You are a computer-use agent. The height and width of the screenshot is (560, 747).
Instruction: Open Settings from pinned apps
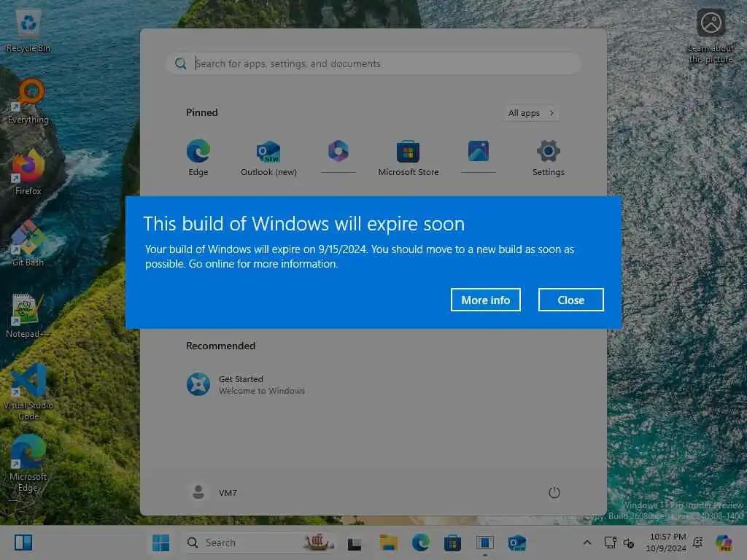(x=549, y=158)
